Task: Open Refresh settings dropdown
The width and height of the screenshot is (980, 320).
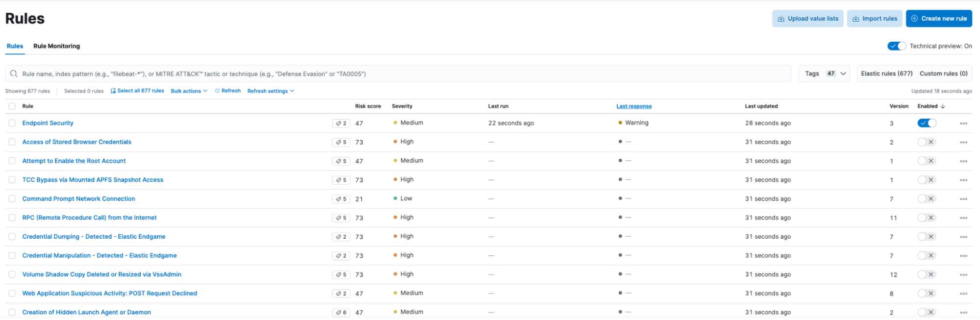Action: (x=271, y=91)
